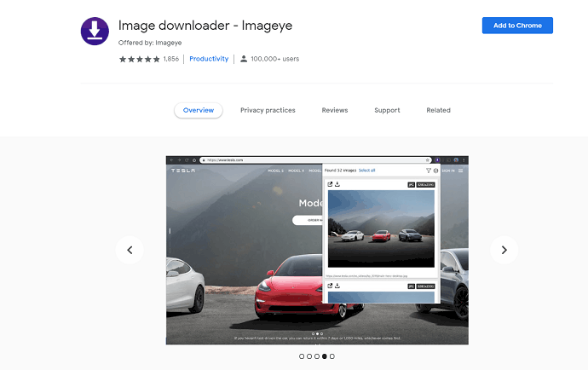Show the next screenshot with right arrow
The image size is (588, 370).
pyautogui.click(x=504, y=250)
